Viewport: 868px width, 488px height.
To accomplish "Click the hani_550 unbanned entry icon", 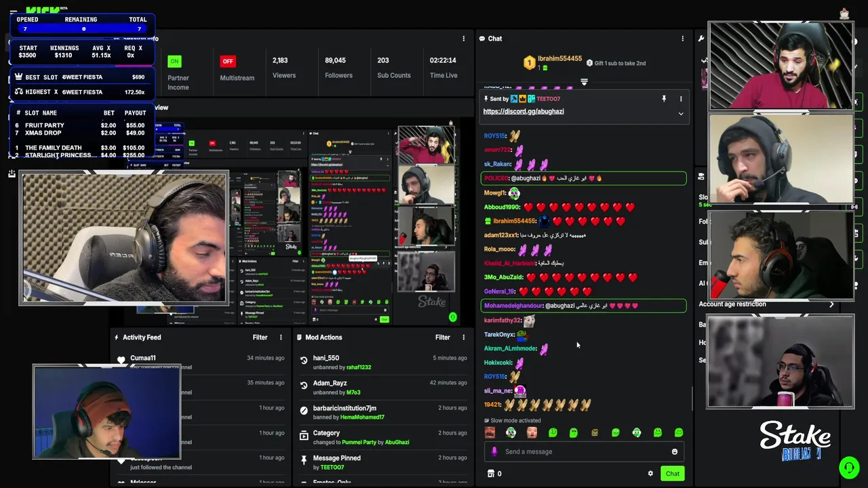I will tap(304, 361).
